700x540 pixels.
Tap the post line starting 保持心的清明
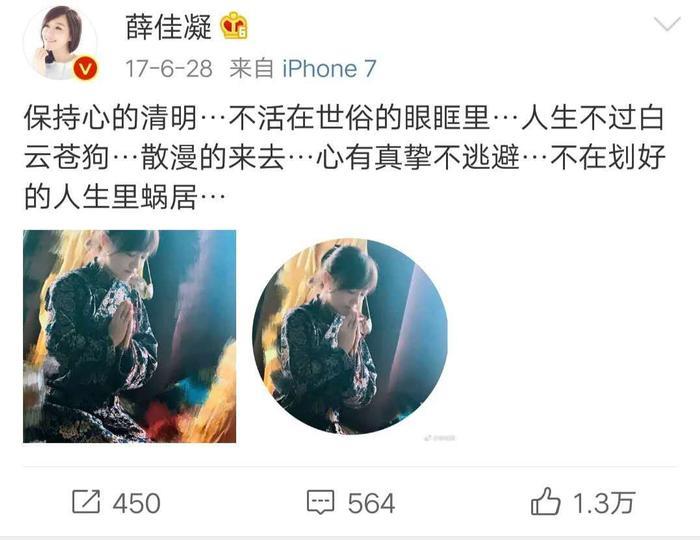pyautogui.click(x=344, y=118)
